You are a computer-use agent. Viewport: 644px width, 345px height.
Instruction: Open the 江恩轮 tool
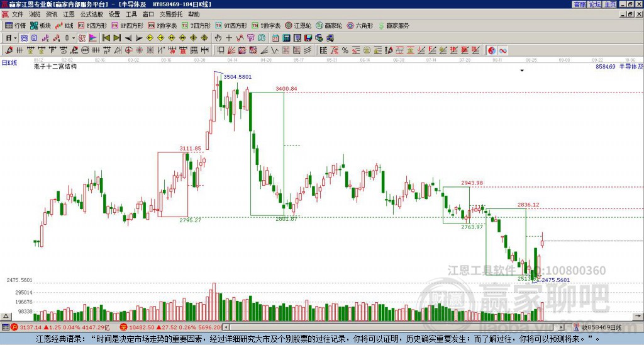tap(298, 25)
